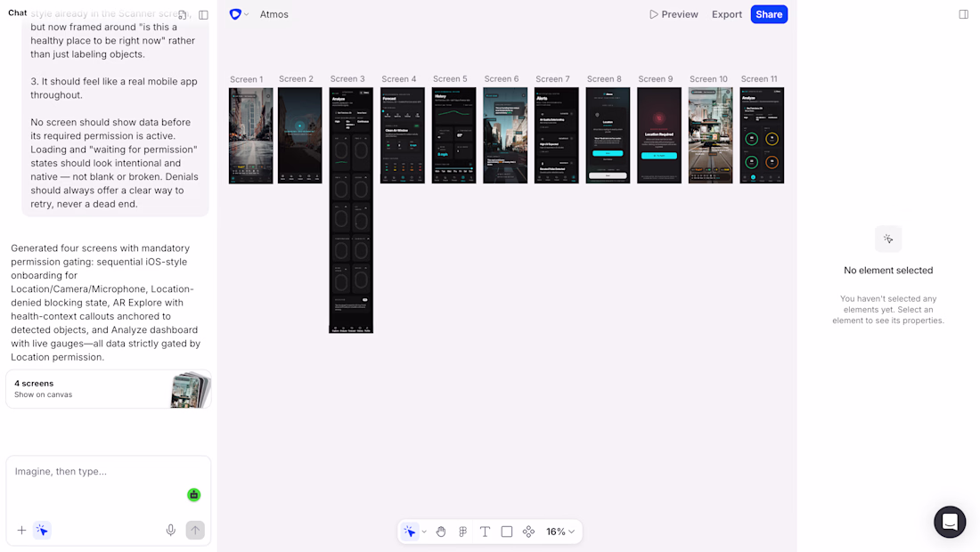Click the 'Screen 6' label
Screen dimensions: 980x552
[x=502, y=78]
